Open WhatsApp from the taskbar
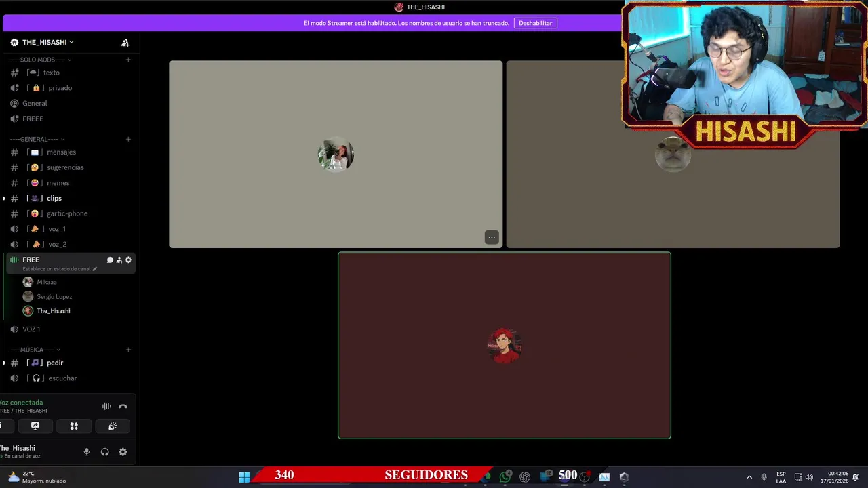The height and width of the screenshot is (488, 868). click(505, 476)
